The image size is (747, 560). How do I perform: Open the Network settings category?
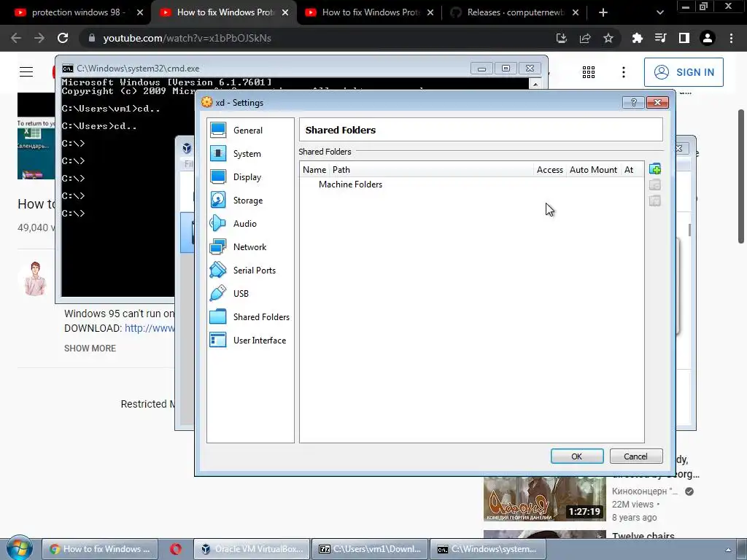tap(250, 247)
